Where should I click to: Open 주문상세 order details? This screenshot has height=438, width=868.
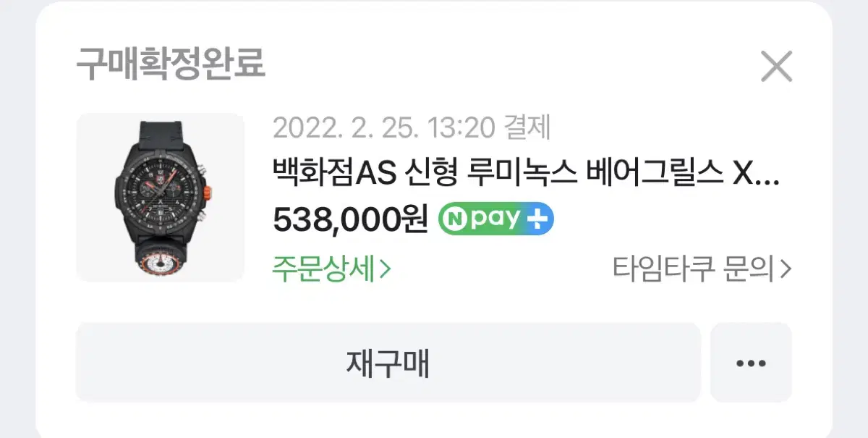(331, 269)
